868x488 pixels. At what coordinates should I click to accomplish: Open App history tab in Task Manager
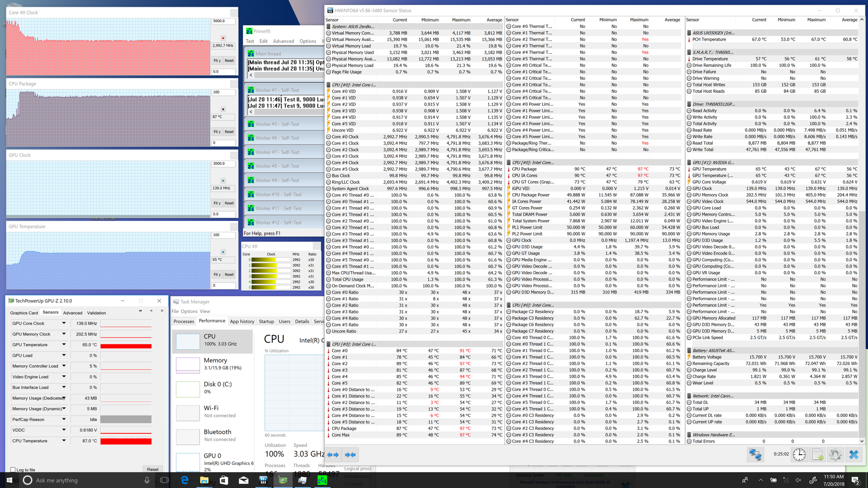point(242,322)
